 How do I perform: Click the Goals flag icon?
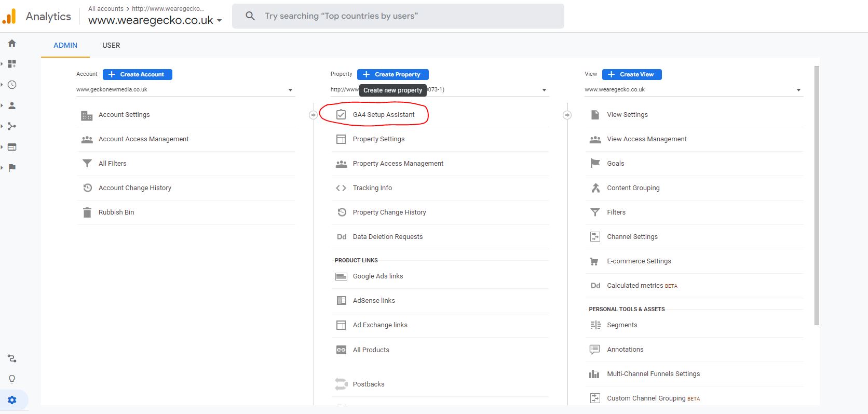tap(595, 163)
